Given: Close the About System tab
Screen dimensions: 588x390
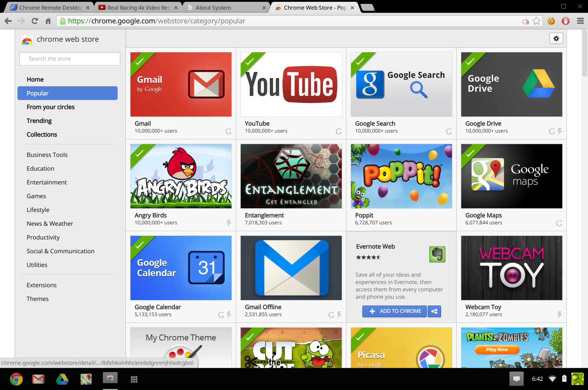Looking at the screenshot, I should click(264, 8).
